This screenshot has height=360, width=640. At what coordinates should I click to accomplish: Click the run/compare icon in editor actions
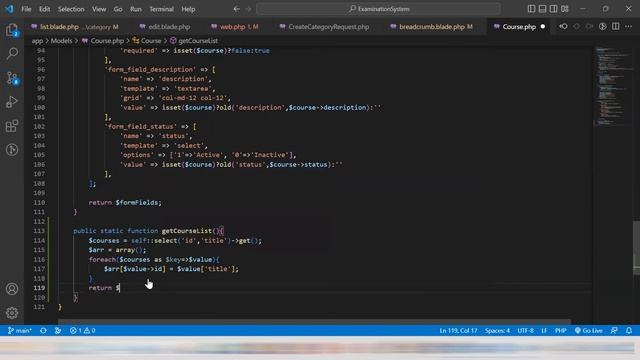point(602,27)
